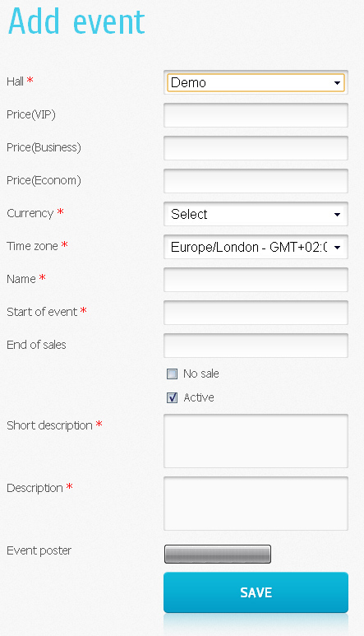
Task: Expand the Currency Select dropdown
Action: tap(256, 214)
